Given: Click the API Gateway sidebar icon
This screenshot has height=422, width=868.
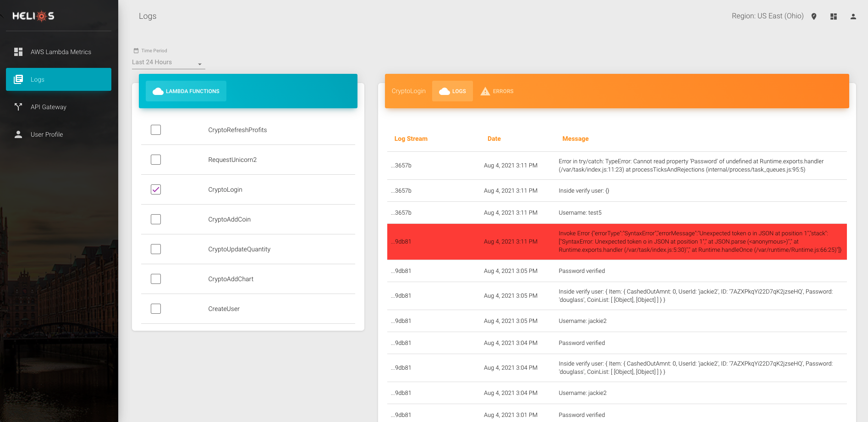Looking at the screenshot, I should pos(18,107).
